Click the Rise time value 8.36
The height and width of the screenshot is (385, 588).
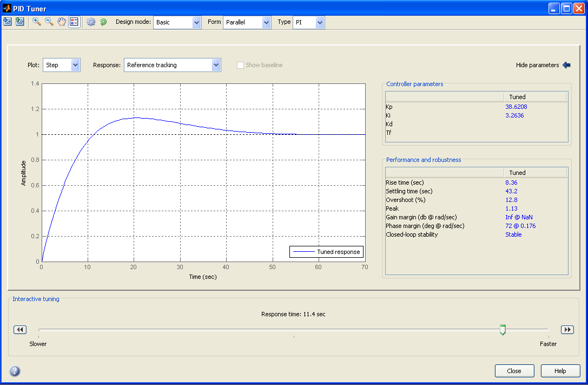tap(511, 182)
